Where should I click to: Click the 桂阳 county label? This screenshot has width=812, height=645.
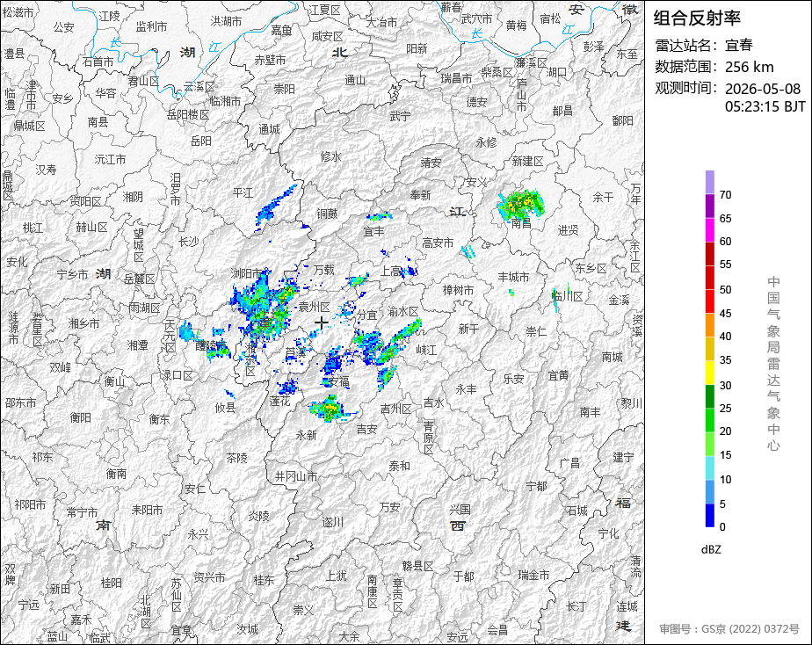click(x=112, y=583)
